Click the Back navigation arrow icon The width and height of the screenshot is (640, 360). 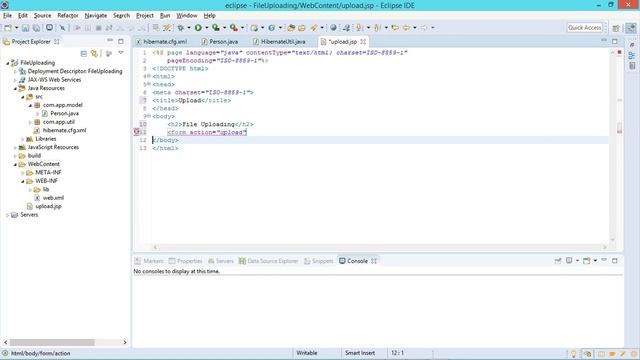[407, 28]
